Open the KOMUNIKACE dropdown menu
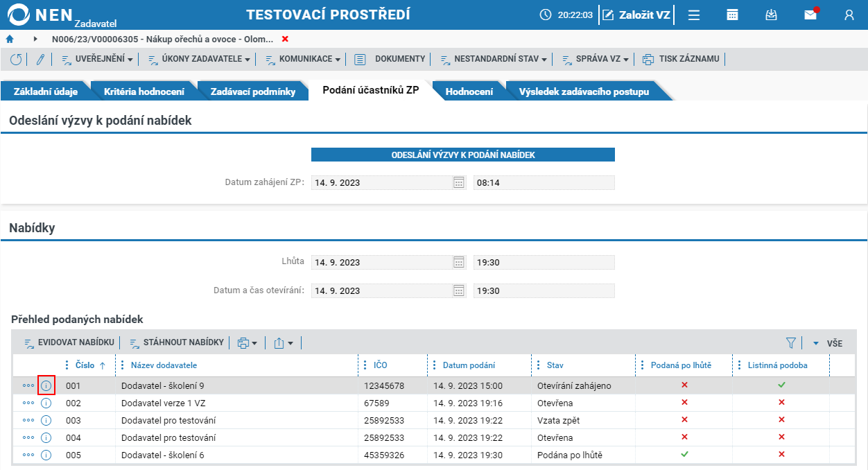This screenshot has height=470, width=868. [x=303, y=59]
